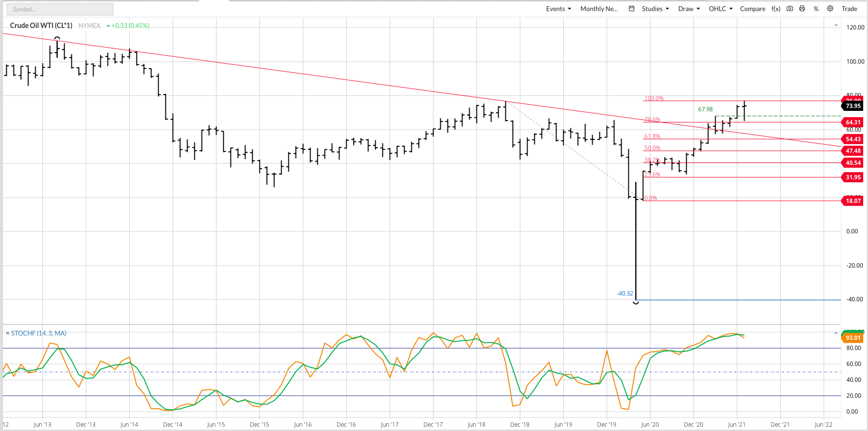The width and height of the screenshot is (868, 431).
Task: Open chart settings gear icon
Action: coord(830,9)
